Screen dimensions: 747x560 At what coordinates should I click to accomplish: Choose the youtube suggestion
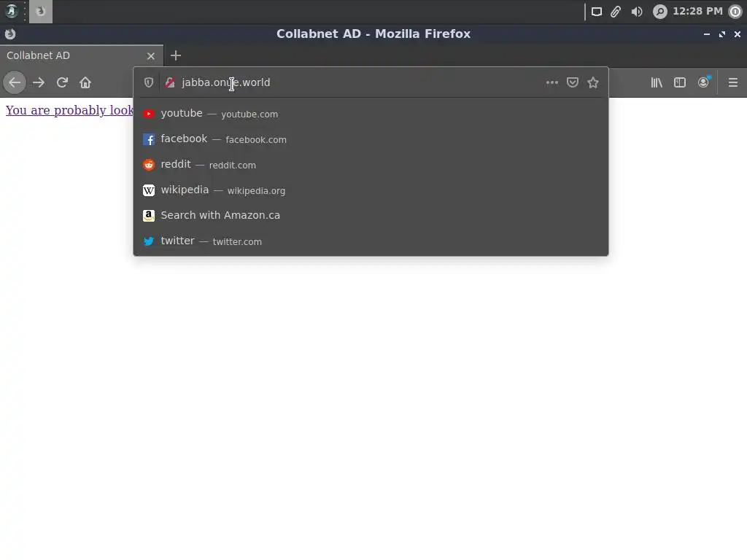[x=371, y=113]
